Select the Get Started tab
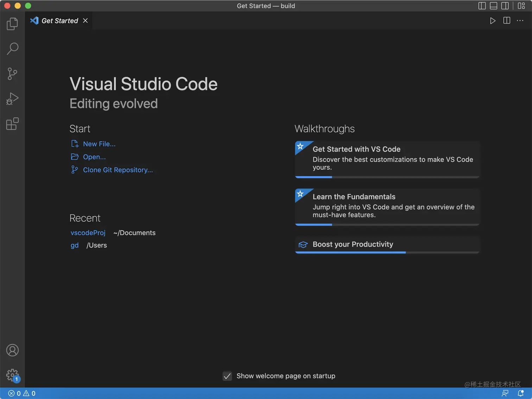This screenshot has height=399, width=532. (59, 21)
